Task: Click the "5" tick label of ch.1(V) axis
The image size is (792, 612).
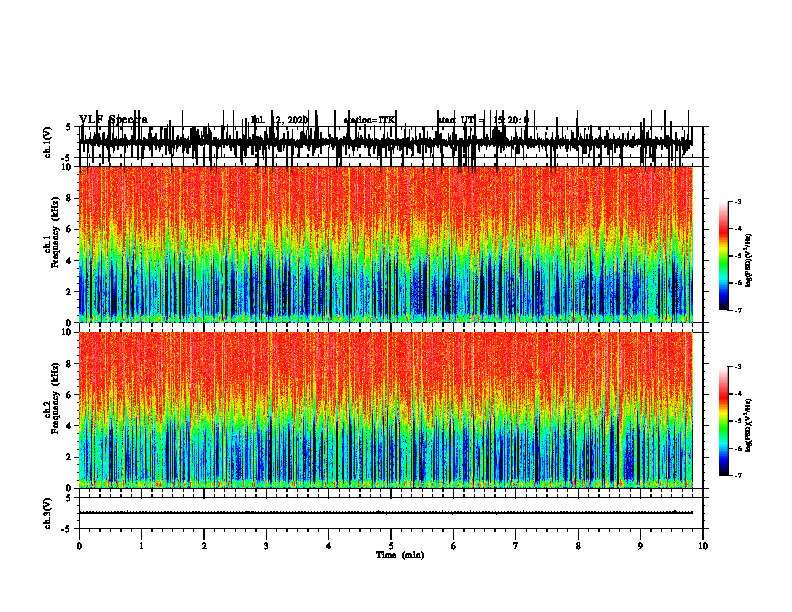Action: pyautogui.click(x=68, y=128)
